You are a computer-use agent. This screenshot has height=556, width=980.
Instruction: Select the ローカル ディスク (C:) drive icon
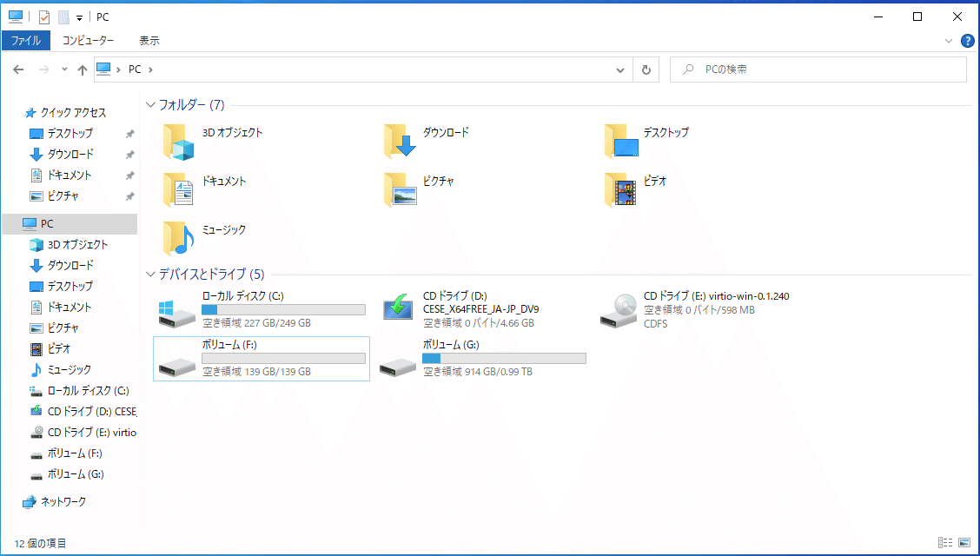coord(177,314)
